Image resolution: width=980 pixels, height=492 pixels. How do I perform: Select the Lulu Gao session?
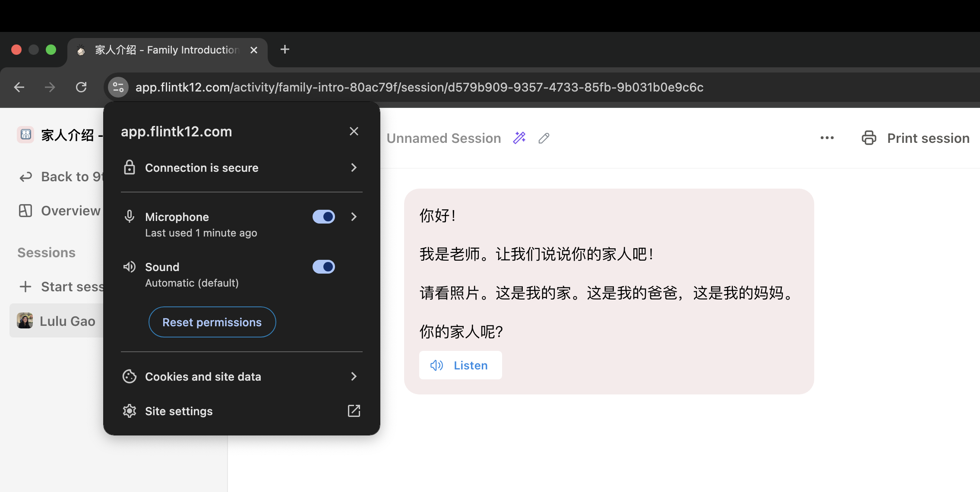click(57, 321)
